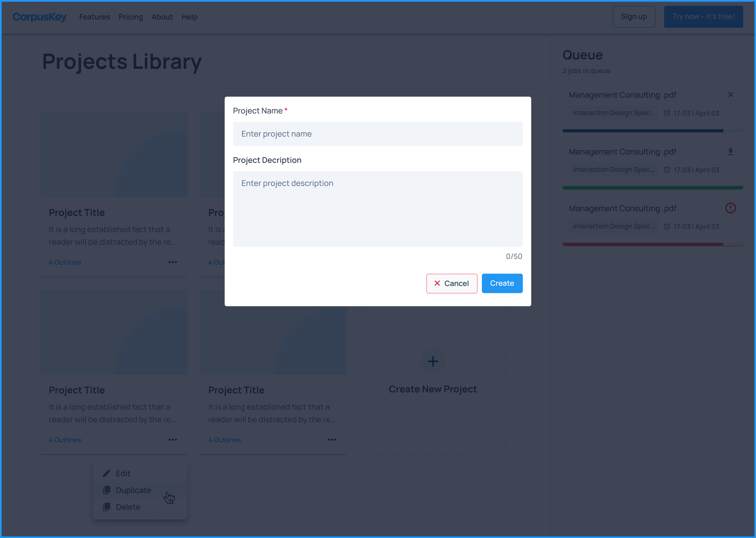Click Project Title on top-left card
The width and height of the screenshot is (756, 538).
pos(77,213)
